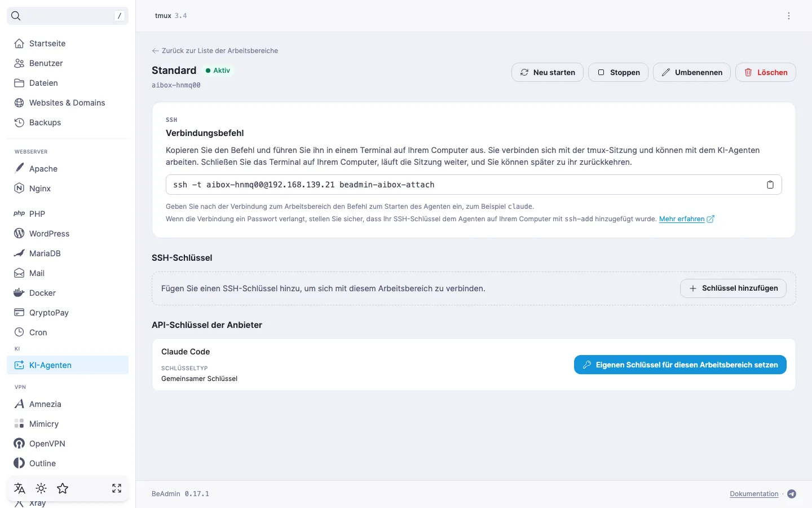812x508 pixels.
Task: Select Websites & Domains
Action: (68, 103)
